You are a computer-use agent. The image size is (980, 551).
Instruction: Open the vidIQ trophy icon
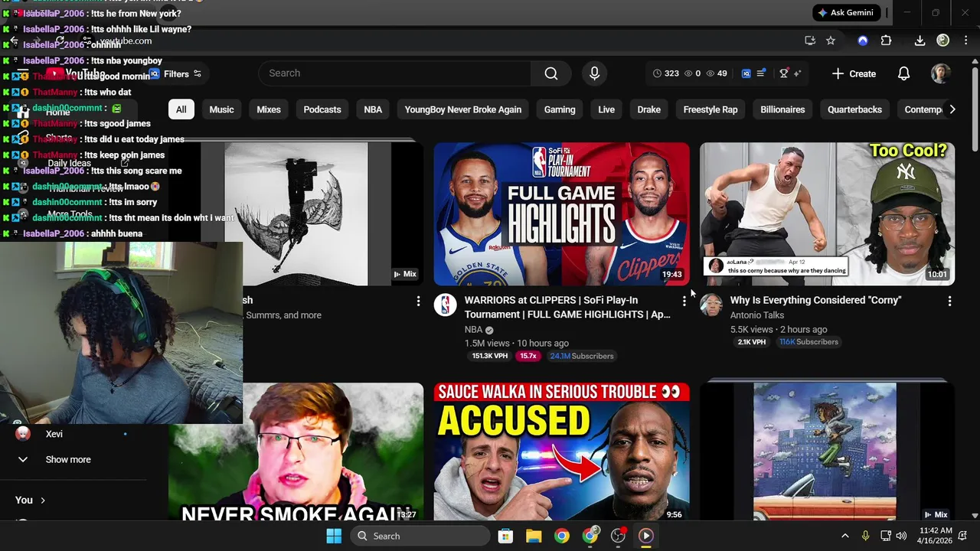click(783, 73)
